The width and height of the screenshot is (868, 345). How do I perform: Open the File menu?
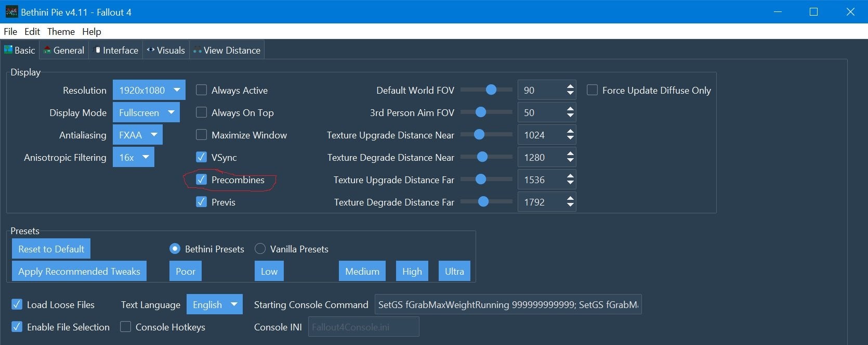click(x=10, y=31)
